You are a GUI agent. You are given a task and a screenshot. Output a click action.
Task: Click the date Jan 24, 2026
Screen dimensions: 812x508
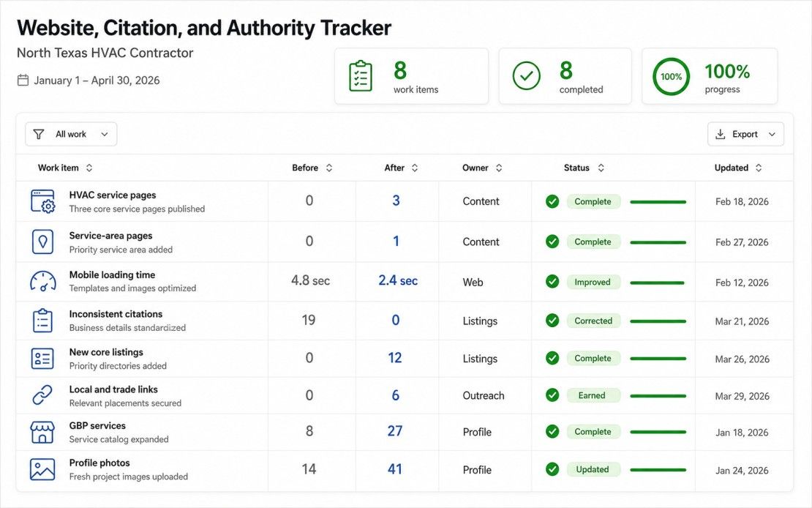click(742, 471)
